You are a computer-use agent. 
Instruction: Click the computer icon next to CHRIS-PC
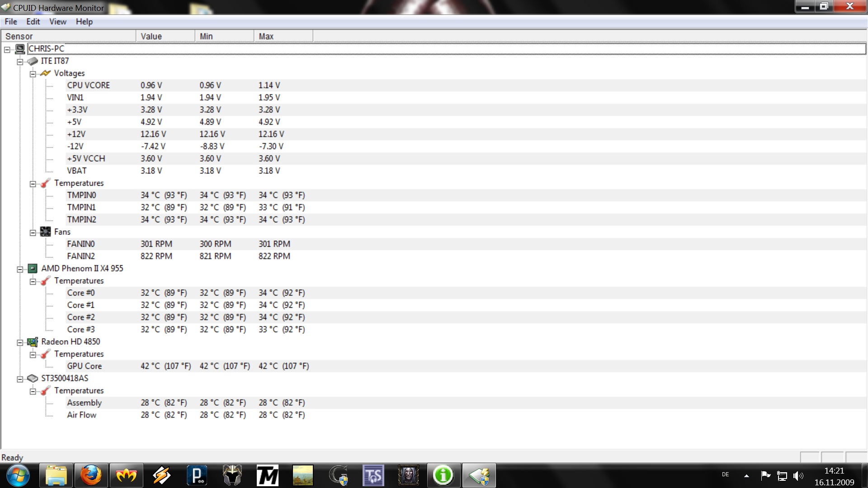pyautogui.click(x=20, y=48)
